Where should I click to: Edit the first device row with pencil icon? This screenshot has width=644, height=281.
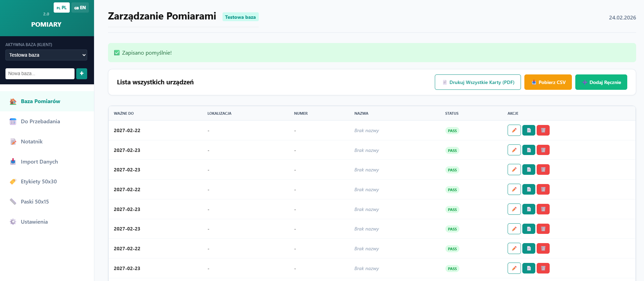coord(514,130)
